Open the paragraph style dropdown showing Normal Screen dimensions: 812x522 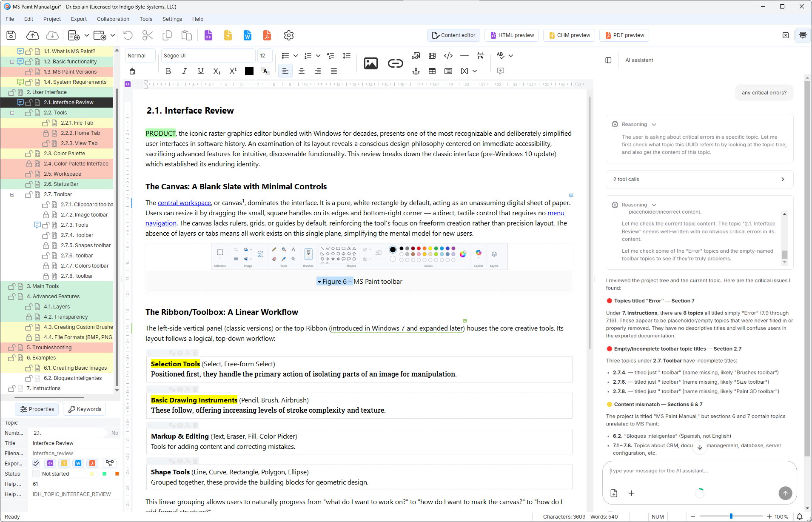pos(140,56)
